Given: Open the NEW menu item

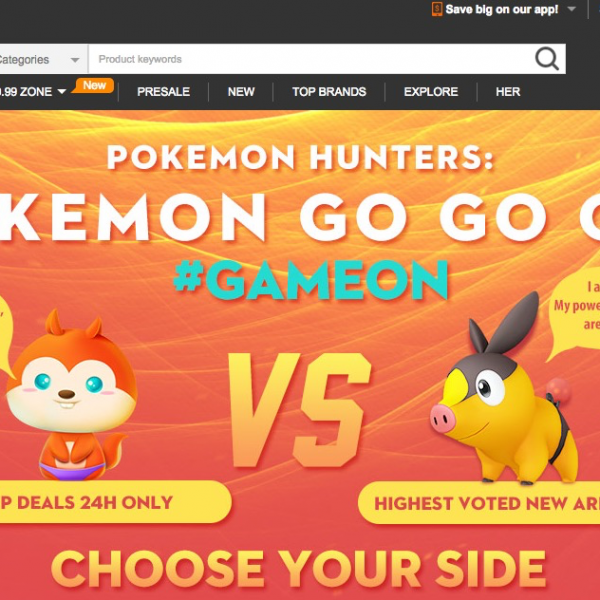Looking at the screenshot, I should coord(241,91).
